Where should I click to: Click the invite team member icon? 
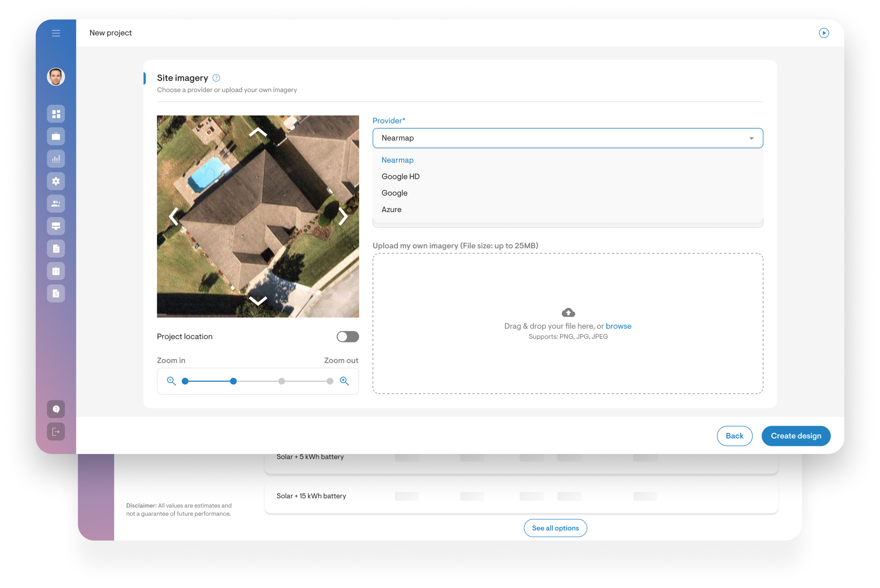coord(56,204)
